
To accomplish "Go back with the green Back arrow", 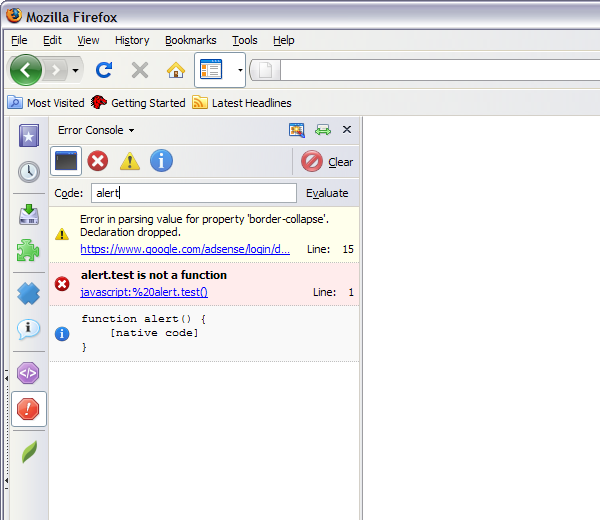I will 26,70.
